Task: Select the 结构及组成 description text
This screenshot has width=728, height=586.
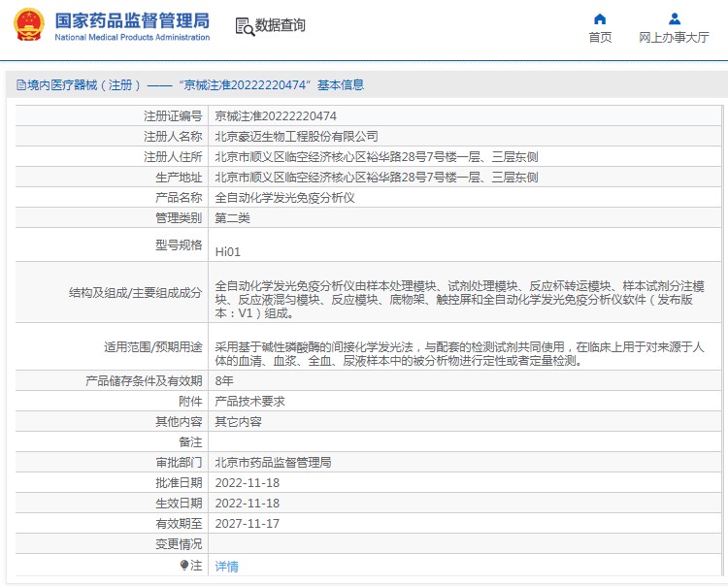Action: [460, 299]
